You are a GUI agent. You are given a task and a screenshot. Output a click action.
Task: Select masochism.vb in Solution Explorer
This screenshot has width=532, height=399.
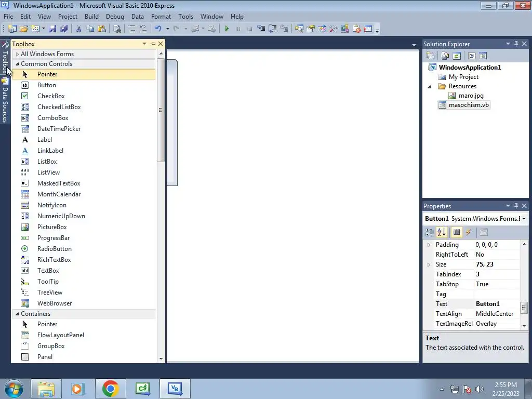(x=469, y=105)
